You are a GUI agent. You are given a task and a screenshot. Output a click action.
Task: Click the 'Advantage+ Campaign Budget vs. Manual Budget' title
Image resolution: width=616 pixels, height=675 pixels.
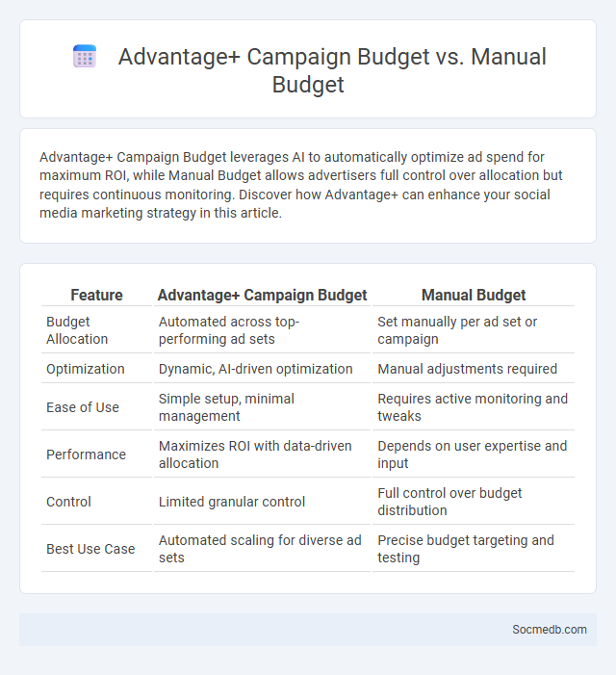[332, 70]
